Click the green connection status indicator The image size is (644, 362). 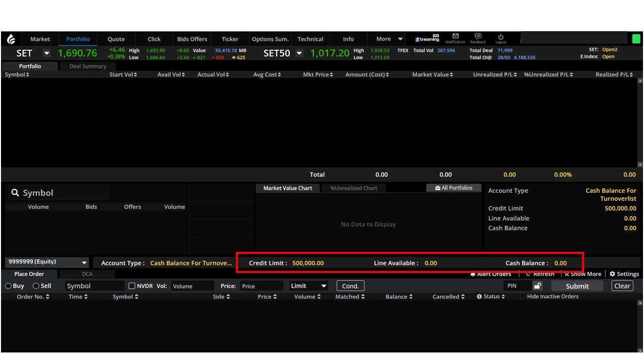point(636,39)
